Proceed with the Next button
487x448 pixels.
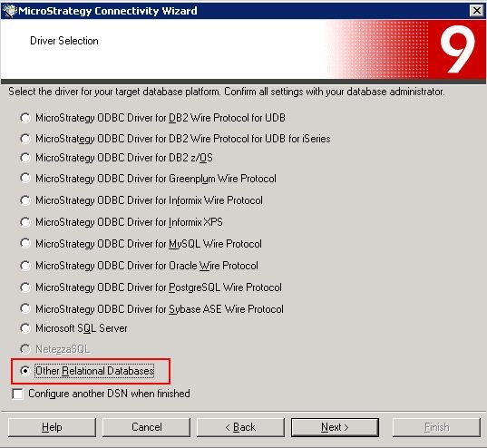[335, 427]
